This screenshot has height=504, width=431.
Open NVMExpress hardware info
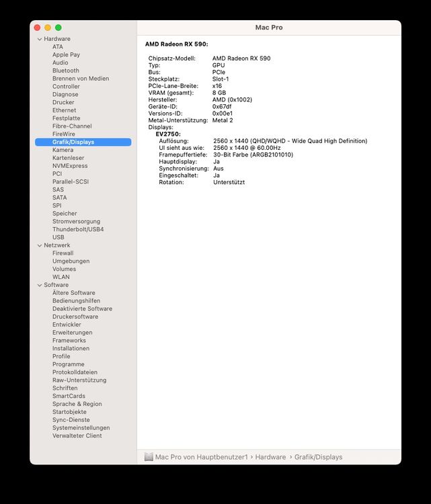click(70, 166)
